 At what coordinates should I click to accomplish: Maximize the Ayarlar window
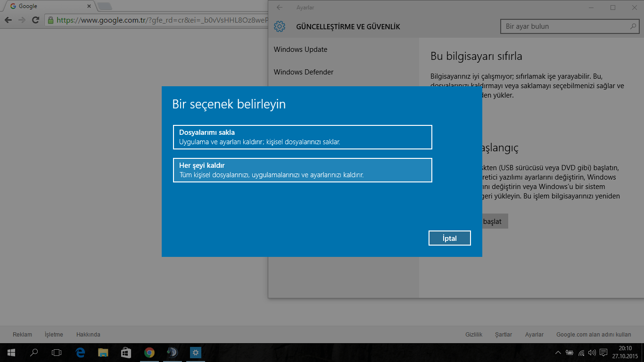click(613, 8)
